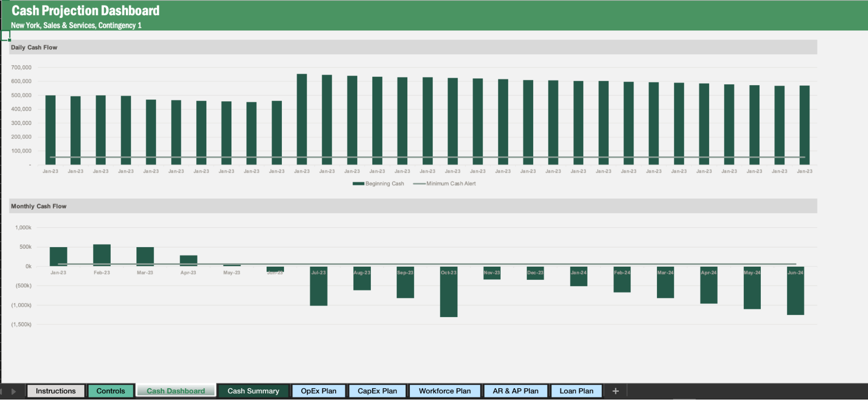Click the right sheet-scroll arrow
This screenshot has height=400, width=868.
click(14, 390)
